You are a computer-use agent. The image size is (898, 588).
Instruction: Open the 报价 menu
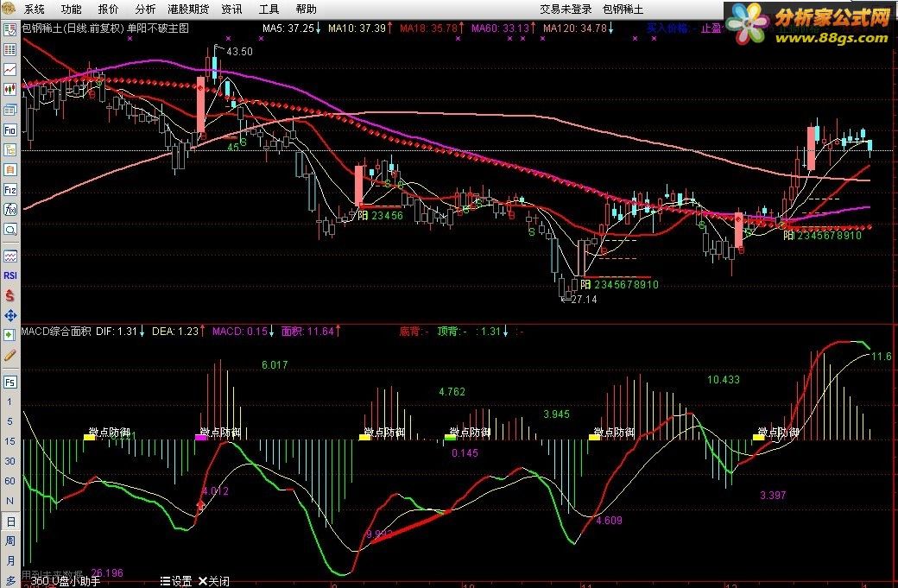pyautogui.click(x=108, y=9)
